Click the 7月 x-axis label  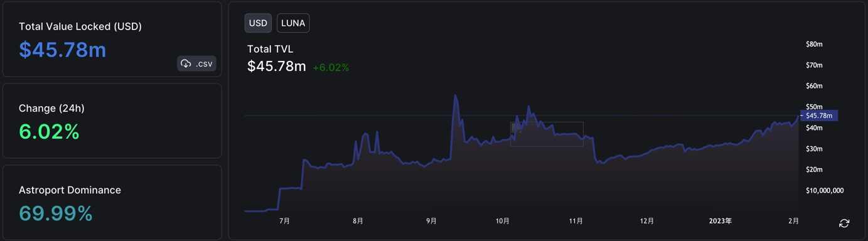click(284, 221)
